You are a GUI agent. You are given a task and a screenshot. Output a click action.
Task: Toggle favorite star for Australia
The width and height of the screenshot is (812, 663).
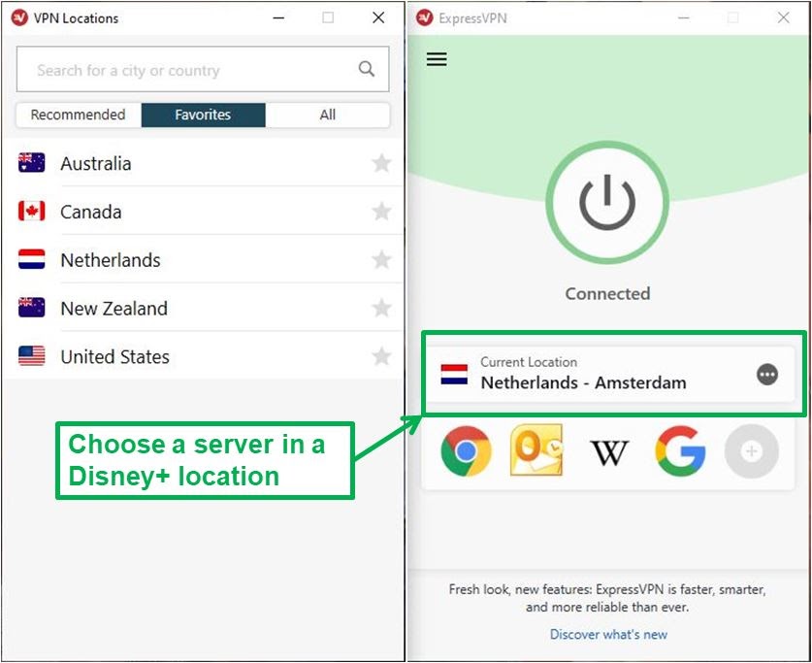[381, 163]
